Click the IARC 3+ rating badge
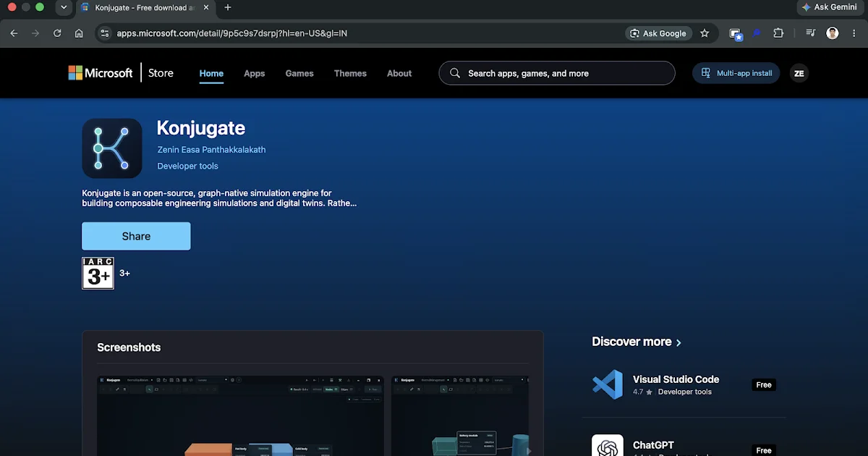Viewport: 868px width, 456px height. click(x=98, y=273)
